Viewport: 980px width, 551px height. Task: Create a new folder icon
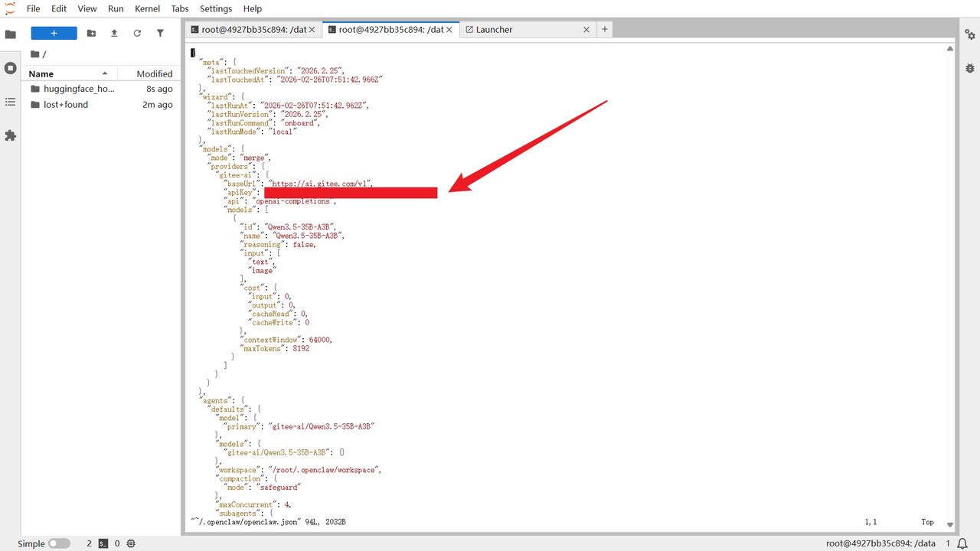click(x=91, y=33)
